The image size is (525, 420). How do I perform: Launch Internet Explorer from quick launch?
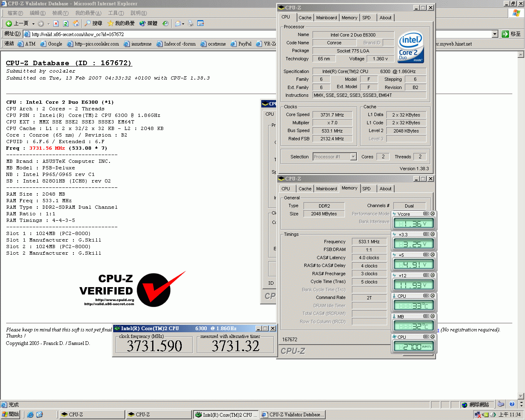(x=30, y=415)
